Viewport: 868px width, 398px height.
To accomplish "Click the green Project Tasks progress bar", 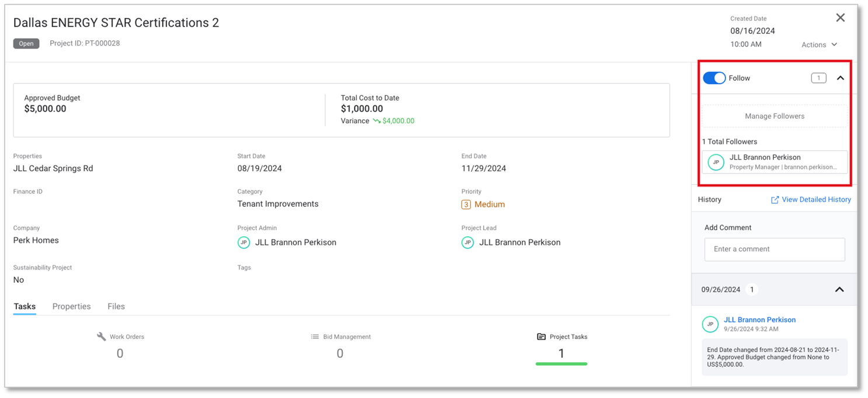I will point(561,364).
